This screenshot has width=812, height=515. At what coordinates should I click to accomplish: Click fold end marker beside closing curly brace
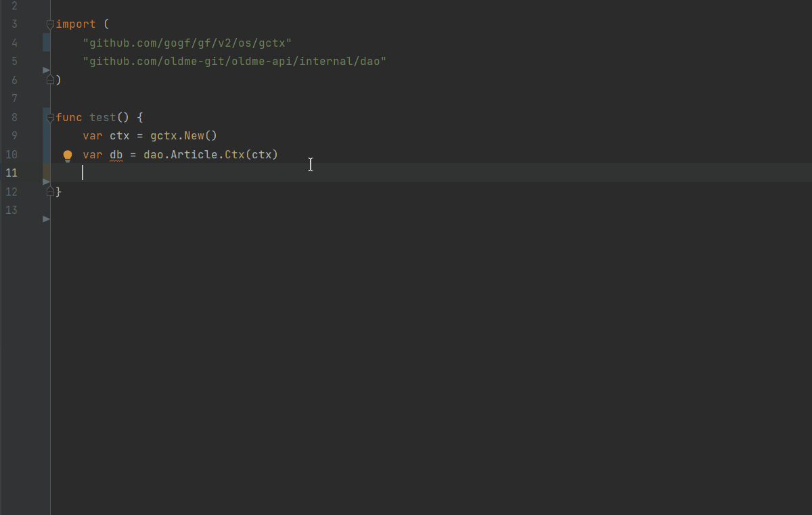pos(50,192)
